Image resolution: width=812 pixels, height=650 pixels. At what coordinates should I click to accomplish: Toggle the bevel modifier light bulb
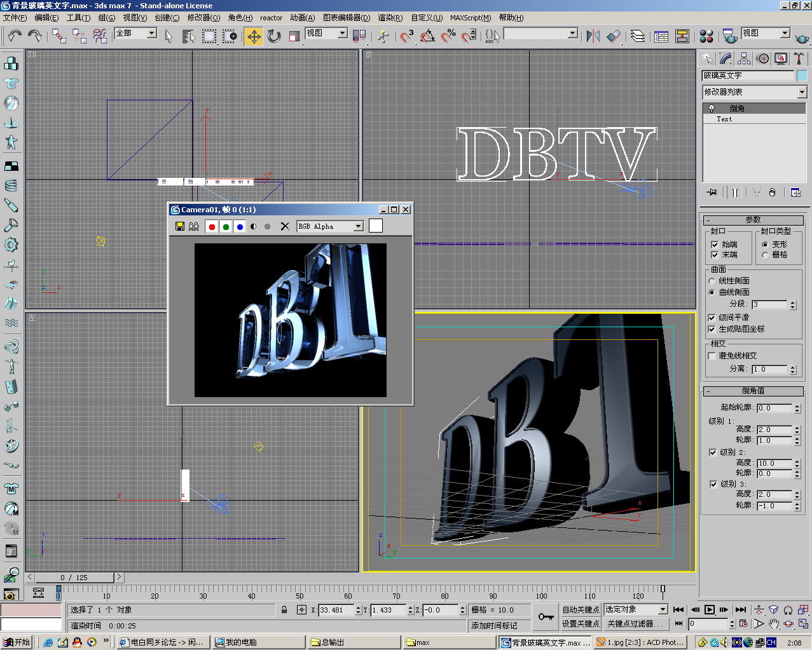tap(712, 109)
